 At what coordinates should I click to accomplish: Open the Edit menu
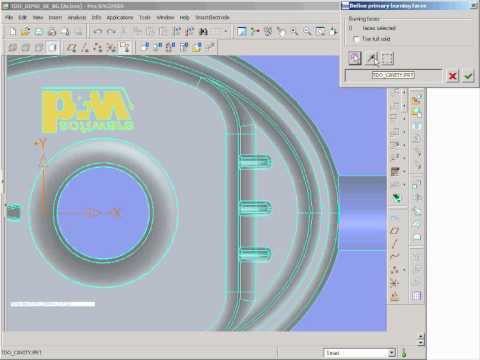click(x=22, y=17)
